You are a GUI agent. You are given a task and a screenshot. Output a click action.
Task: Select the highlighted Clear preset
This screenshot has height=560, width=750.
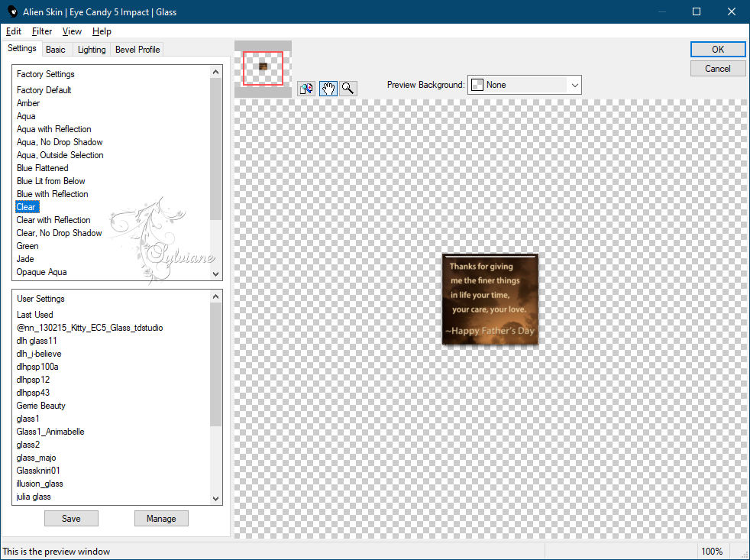tap(27, 207)
